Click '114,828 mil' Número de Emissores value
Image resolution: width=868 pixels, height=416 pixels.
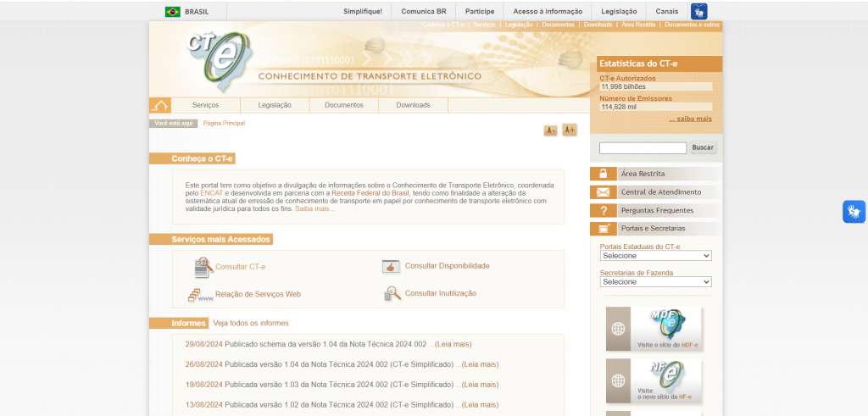coord(619,107)
